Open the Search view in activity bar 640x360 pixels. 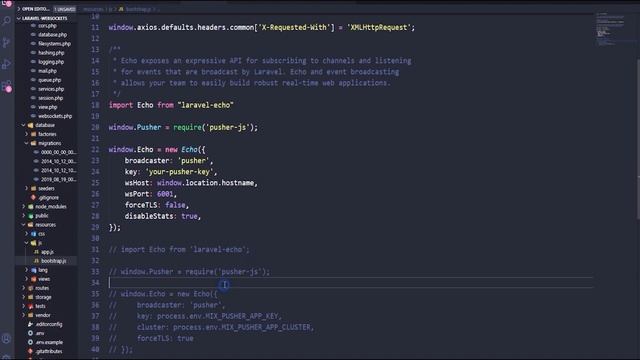[7, 21]
